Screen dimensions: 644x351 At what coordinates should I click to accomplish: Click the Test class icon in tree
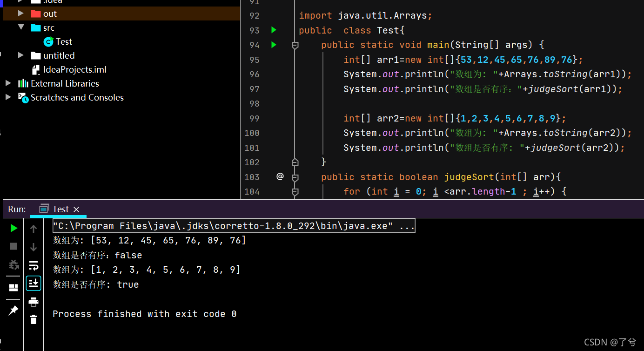click(48, 42)
